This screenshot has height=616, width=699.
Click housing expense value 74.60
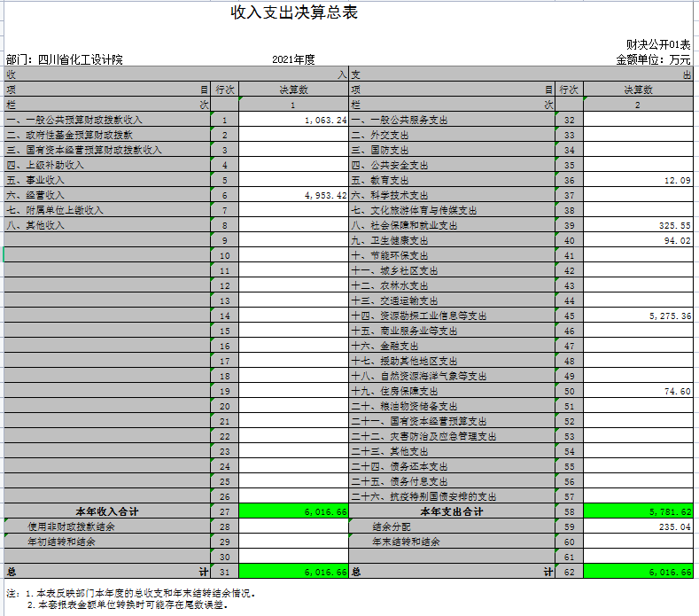[x=638, y=391]
